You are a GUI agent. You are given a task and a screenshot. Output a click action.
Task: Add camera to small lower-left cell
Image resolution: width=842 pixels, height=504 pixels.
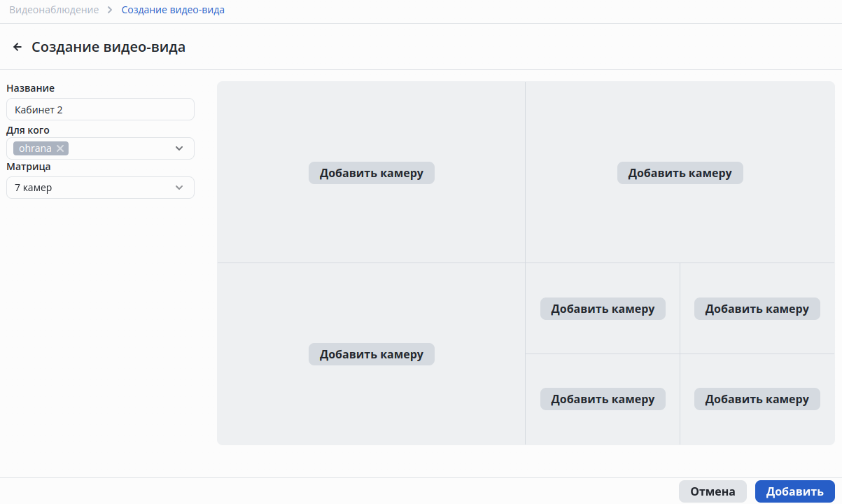point(603,399)
